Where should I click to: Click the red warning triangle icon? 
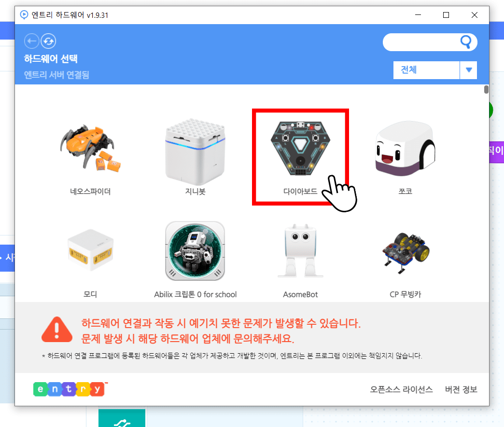point(57,330)
